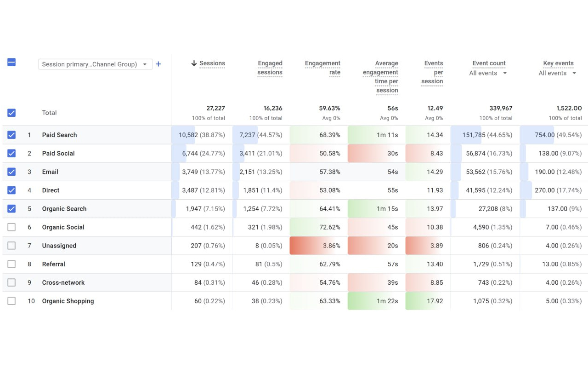Open the Session primary Channel Group dropdown
Image resolution: width=588 pixels, height=368 pixels.
(x=95, y=64)
